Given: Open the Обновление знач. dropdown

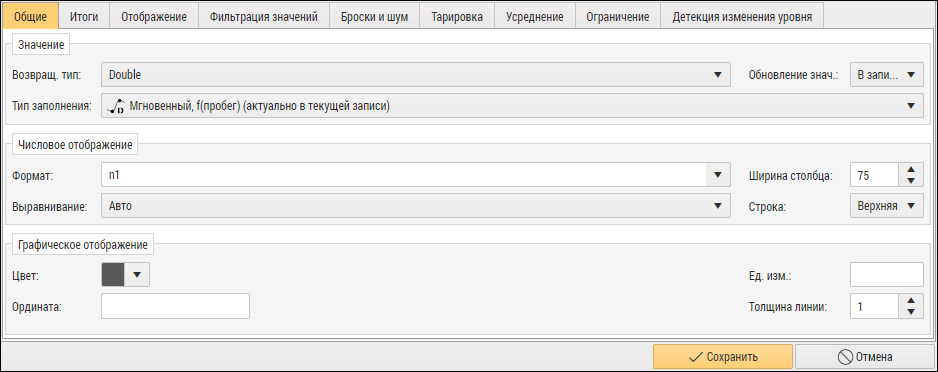Looking at the screenshot, I should click(887, 75).
